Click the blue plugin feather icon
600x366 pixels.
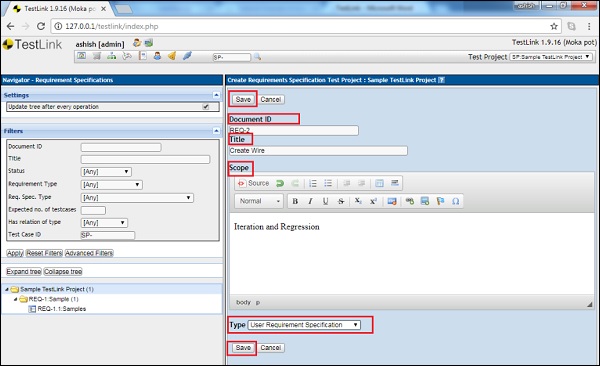click(x=187, y=56)
